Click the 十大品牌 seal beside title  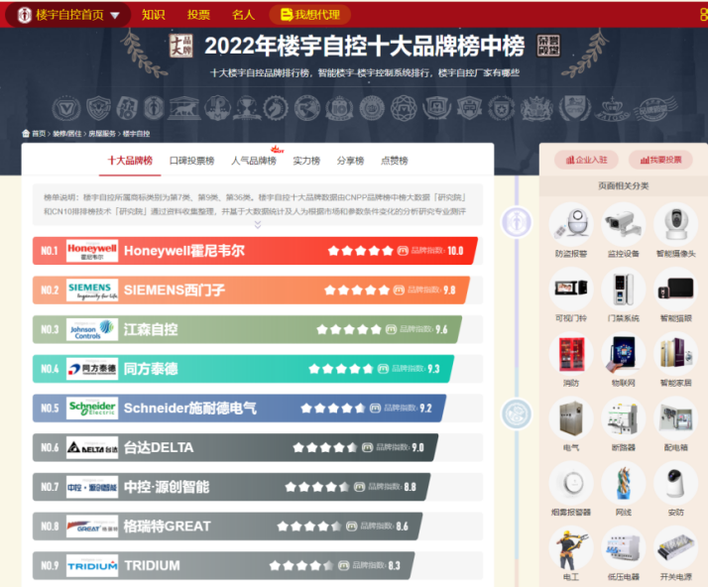coord(181,46)
